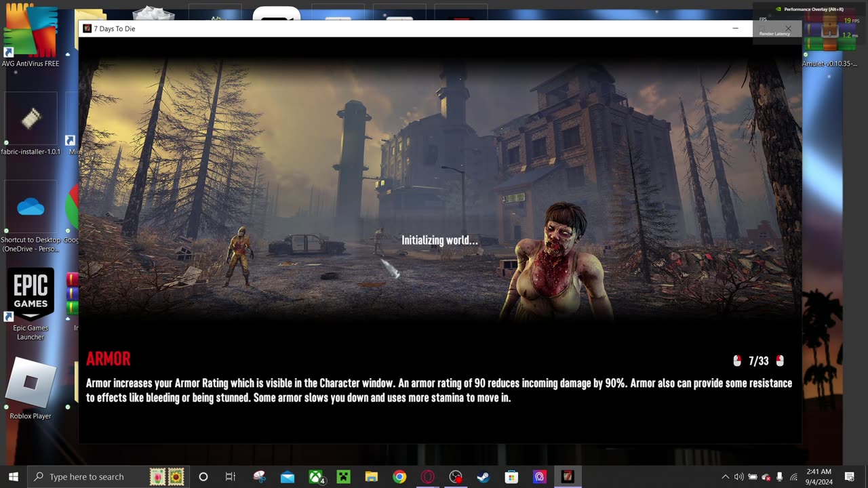Viewport: 868px width, 488px height.
Task: Open File Explorer from the taskbar
Action: 372,476
